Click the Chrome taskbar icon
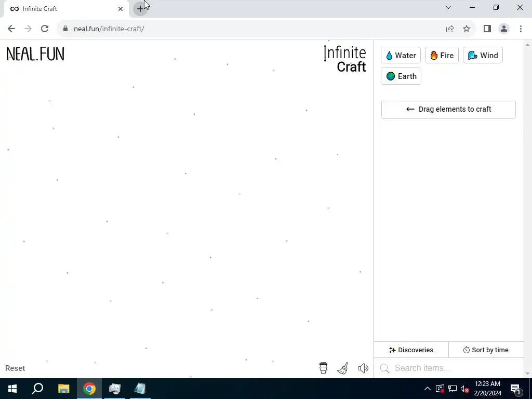The height and width of the screenshot is (399, 532). click(89, 389)
